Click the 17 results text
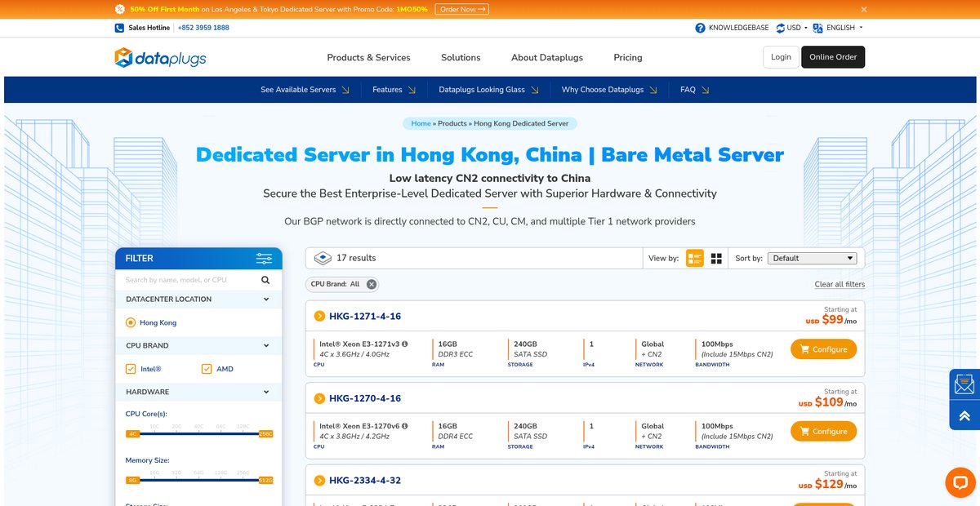Image resolution: width=980 pixels, height=506 pixels. pyautogui.click(x=356, y=258)
